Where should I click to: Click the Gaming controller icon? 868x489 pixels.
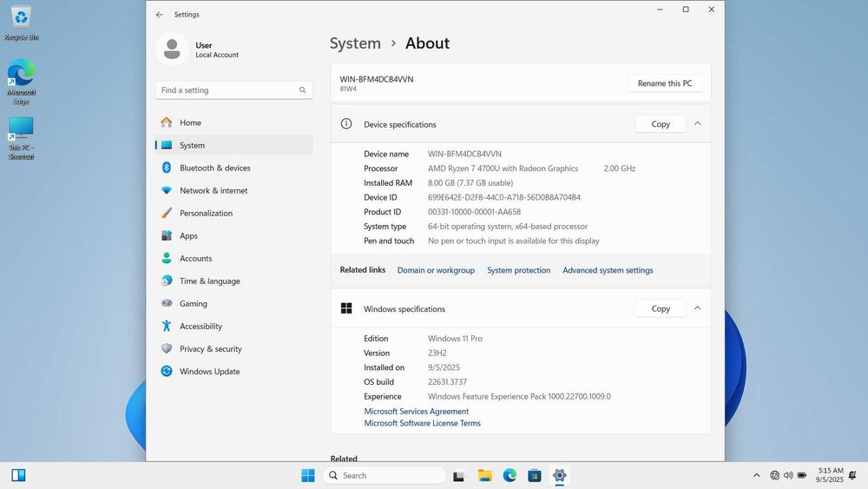point(166,303)
